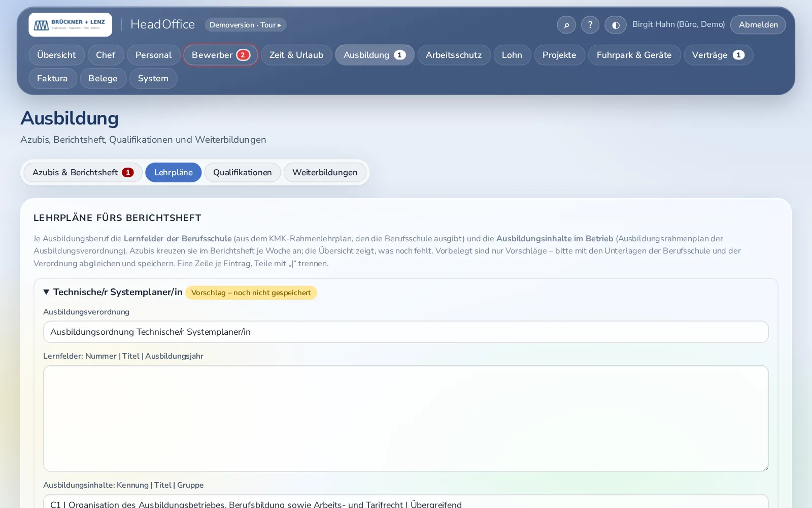
Task: Open Fuhrpark & Geräte
Action: [x=634, y=55]
